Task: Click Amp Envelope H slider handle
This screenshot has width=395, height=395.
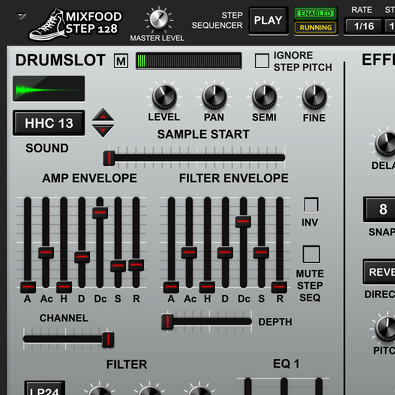Action: 64,287
